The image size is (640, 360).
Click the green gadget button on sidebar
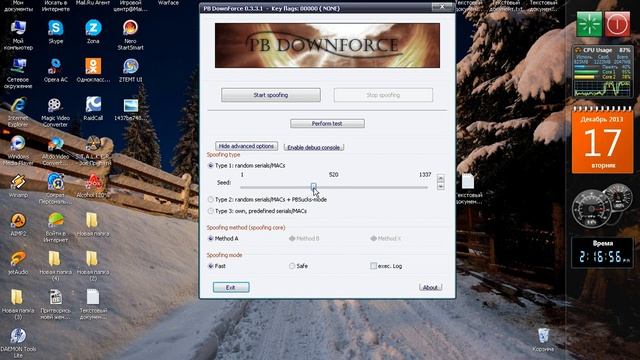point(589,24)
